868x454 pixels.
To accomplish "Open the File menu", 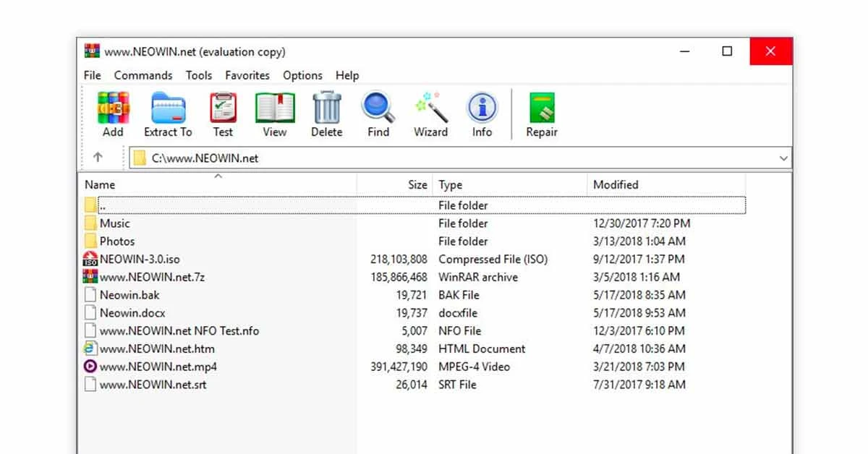I will coord(91,75).
